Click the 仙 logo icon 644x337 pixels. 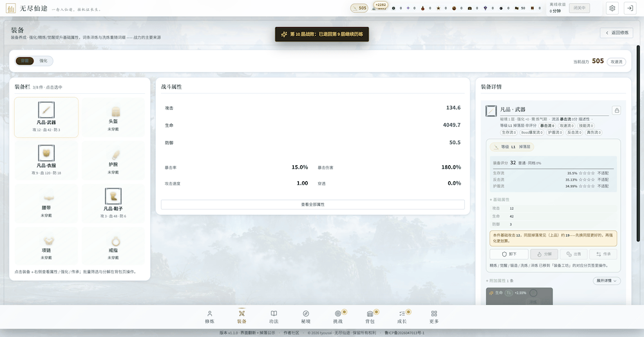point(11,8)
